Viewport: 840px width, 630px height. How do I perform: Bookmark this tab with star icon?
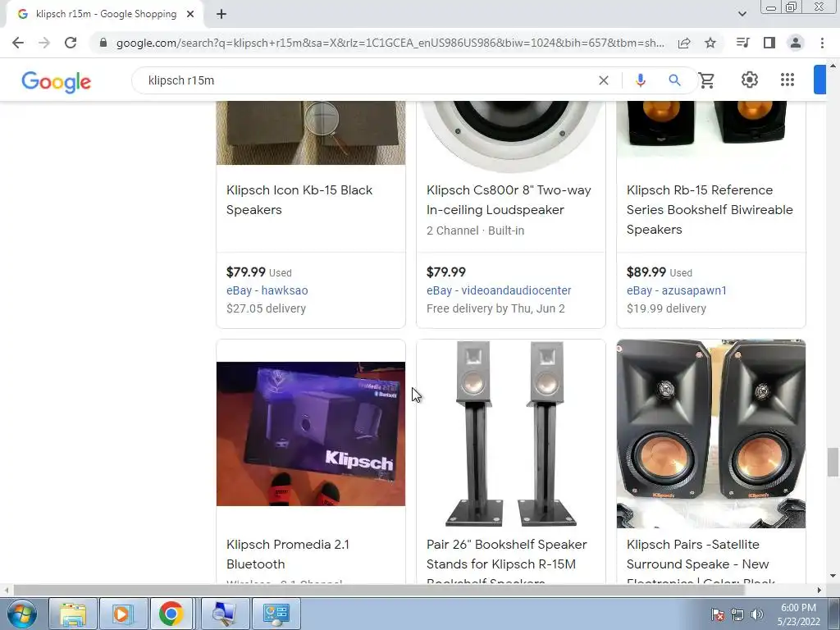710,43
